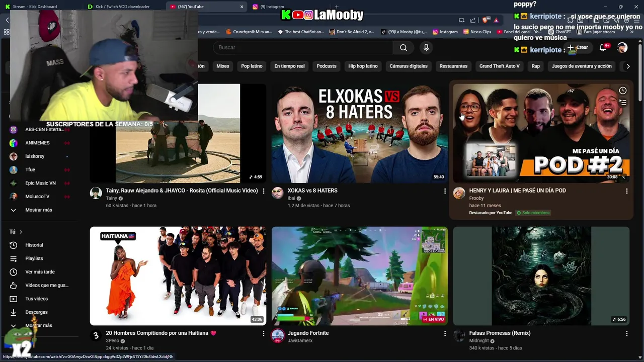Screen dimensions: 644x362
Task: Select the Podcasts filter chip
Action: (326, 66)
